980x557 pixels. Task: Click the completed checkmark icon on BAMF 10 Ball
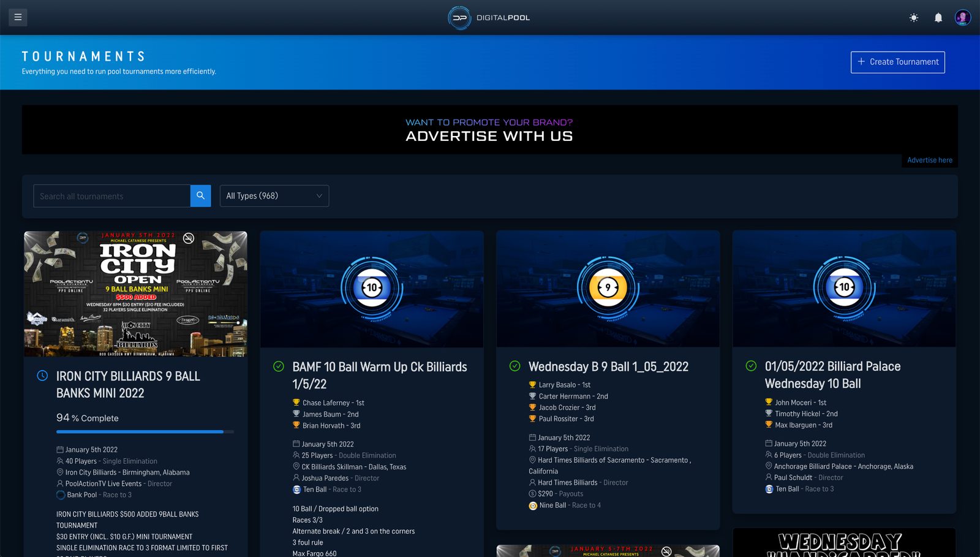[279, 366]
